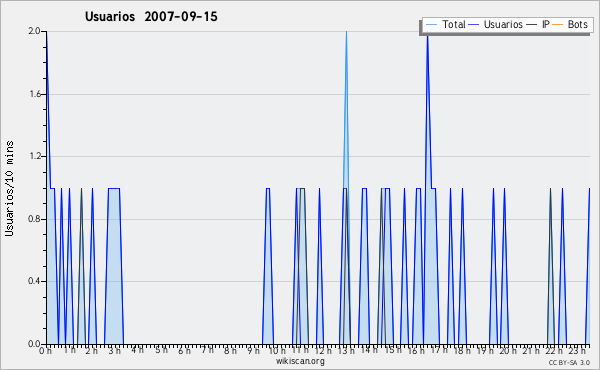Click the '17 h' x-axis label
The image size is (600, 370).
[x=439, y=350]
